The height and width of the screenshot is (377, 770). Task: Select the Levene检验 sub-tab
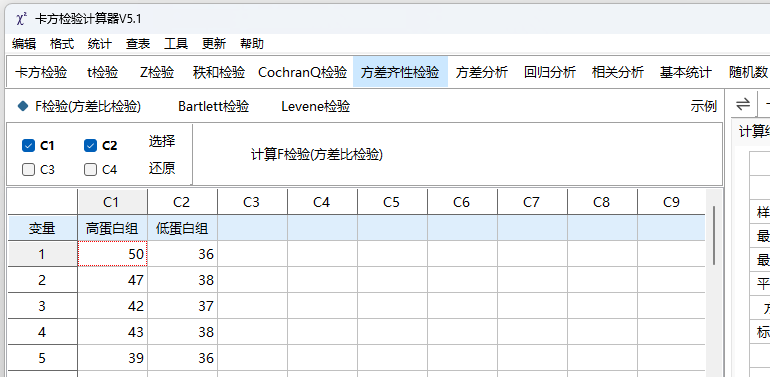coord(315,106)
